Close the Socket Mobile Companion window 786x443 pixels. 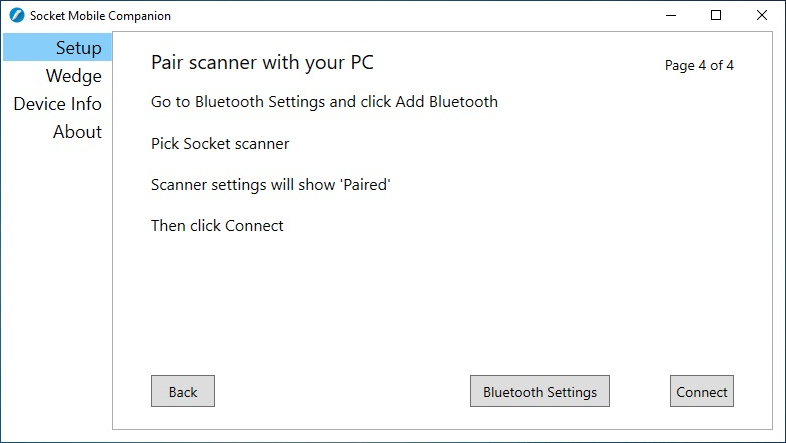[762, 16]
